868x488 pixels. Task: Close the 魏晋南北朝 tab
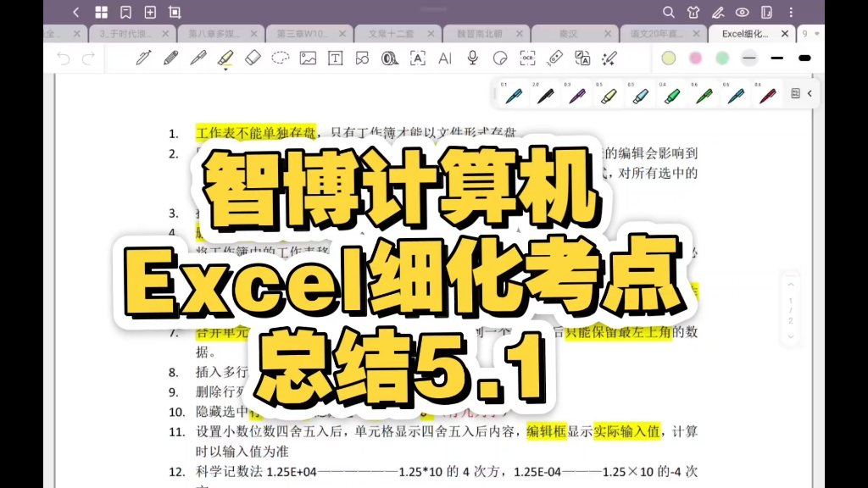click(x=520, y=34)
